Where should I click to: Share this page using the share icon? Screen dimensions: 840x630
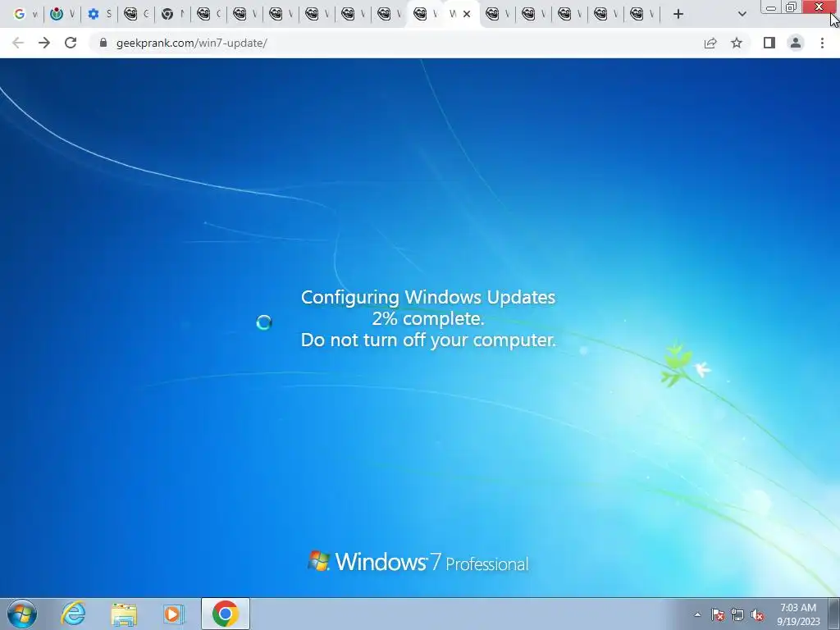(710, 43)
